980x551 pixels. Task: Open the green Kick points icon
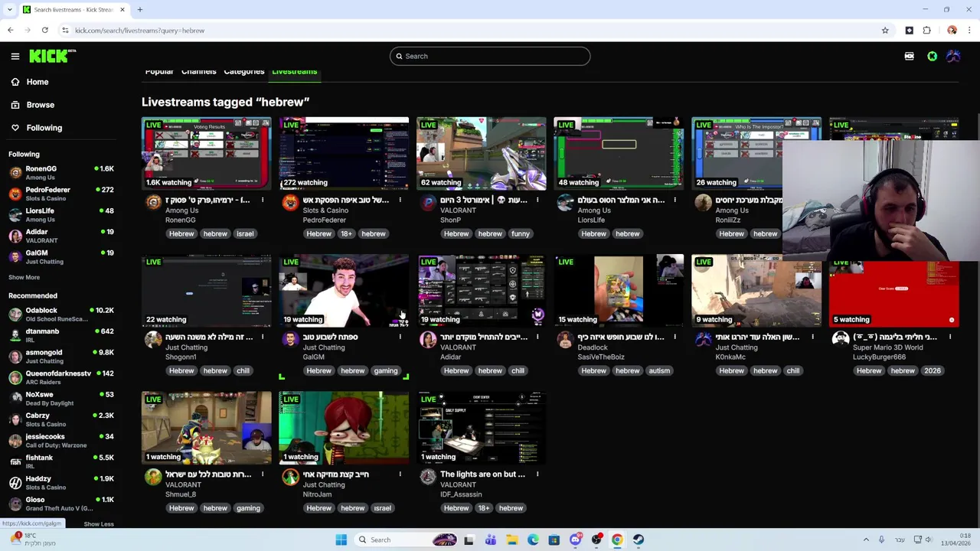point(932,56)
